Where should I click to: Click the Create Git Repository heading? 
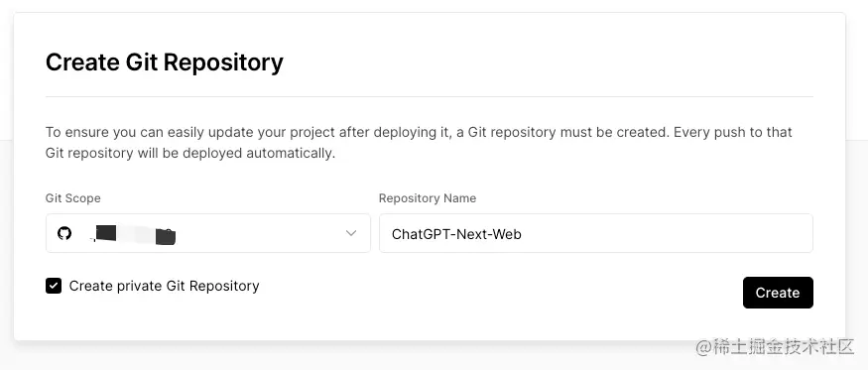(165, 62)
